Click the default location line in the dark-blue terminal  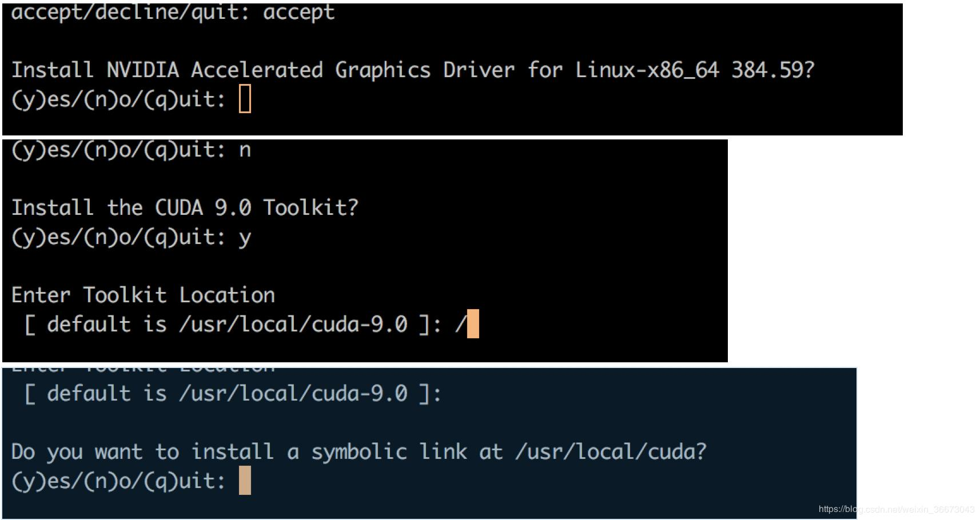pyautogui.click(x=233, y=394)
